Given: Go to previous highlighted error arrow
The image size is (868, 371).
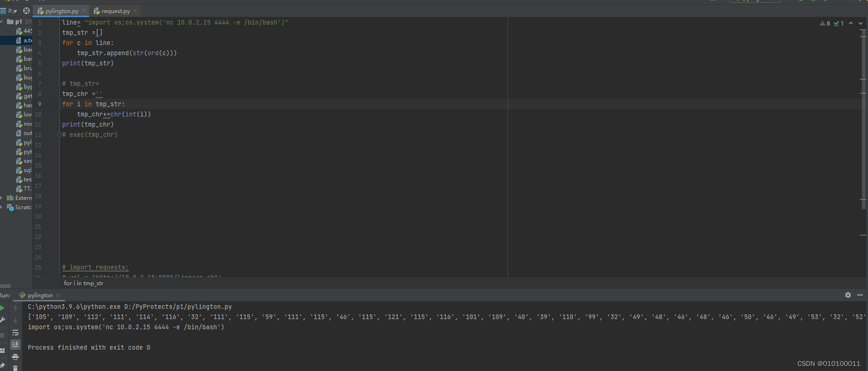Looking at the screenshot, I should 851,23.
